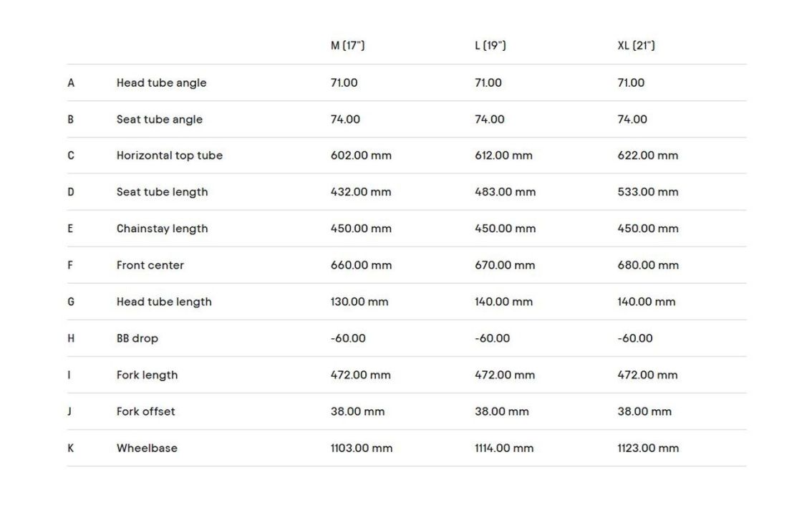This screenshot has height=508, width=812.
Task: Click the Horizontal top tube label
Action: 169,155
